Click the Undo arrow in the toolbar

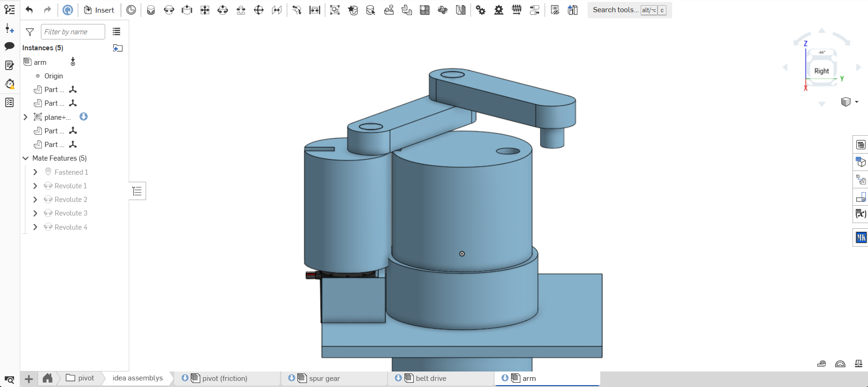coord(29,10)
